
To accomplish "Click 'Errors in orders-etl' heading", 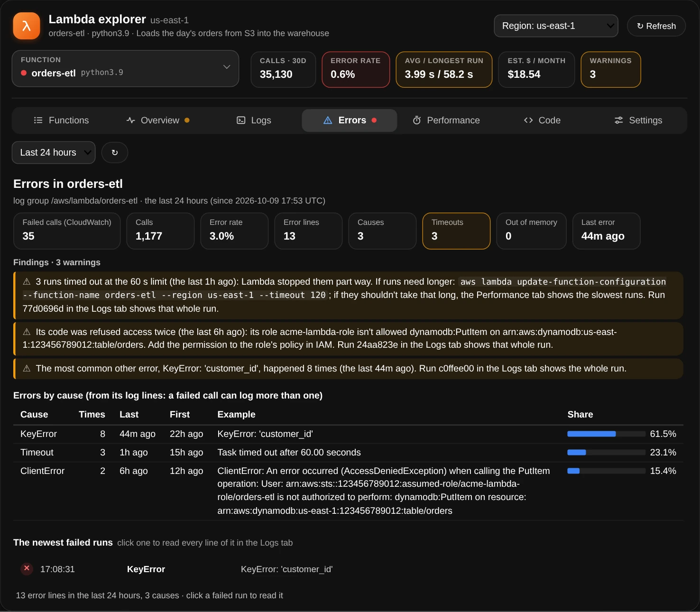I will pos(68,184).
